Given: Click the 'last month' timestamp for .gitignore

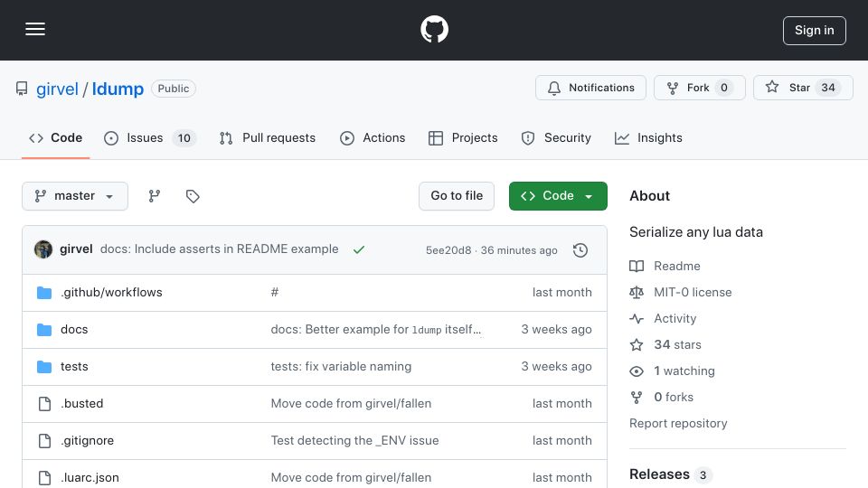Looking at the screenshot, I should tap(561, 440).
